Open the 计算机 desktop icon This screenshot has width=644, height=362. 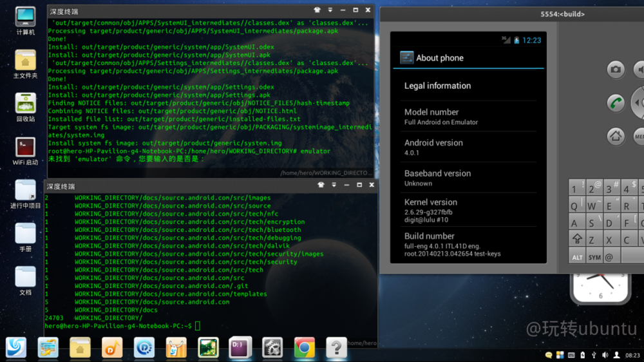(x=25, y=21)
